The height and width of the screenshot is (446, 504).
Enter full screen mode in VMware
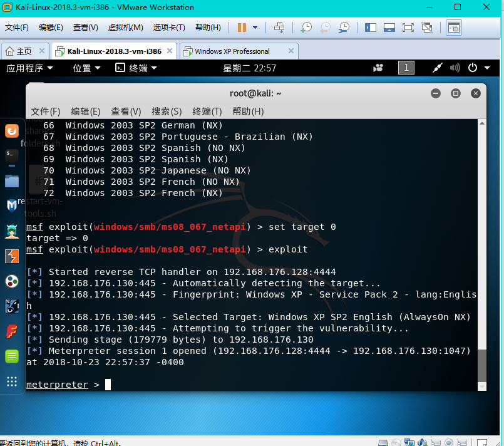coord(408,28)
